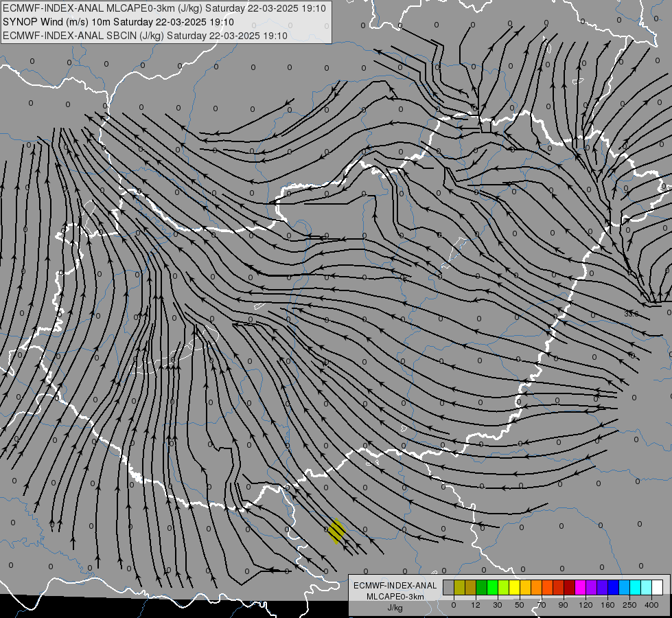Click legend scale value 12
Image resolution: width=672 pixels, height=618 pixels.
[475, 605]
